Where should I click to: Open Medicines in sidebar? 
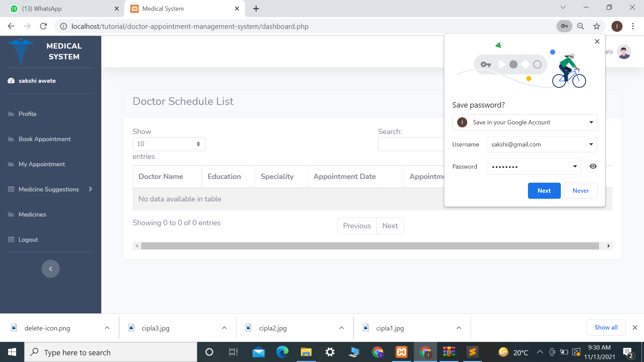point(32,215)
